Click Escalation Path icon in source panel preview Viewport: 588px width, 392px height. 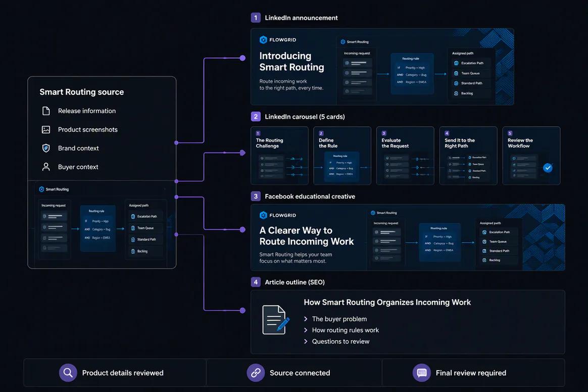coord(133,216)
